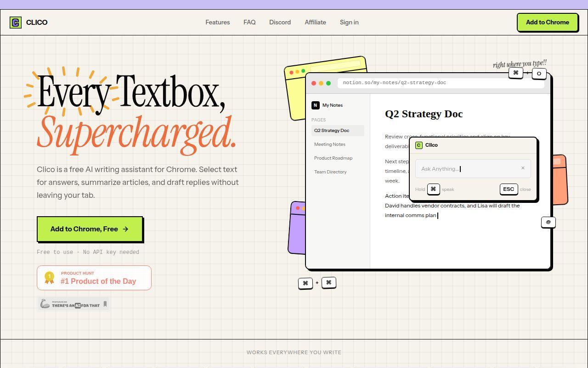The width and height of the screenshot is (588, 368).
Task: Click the 'WORKS EVERYWHERE YOU WRITE' text
Action: 294,352
